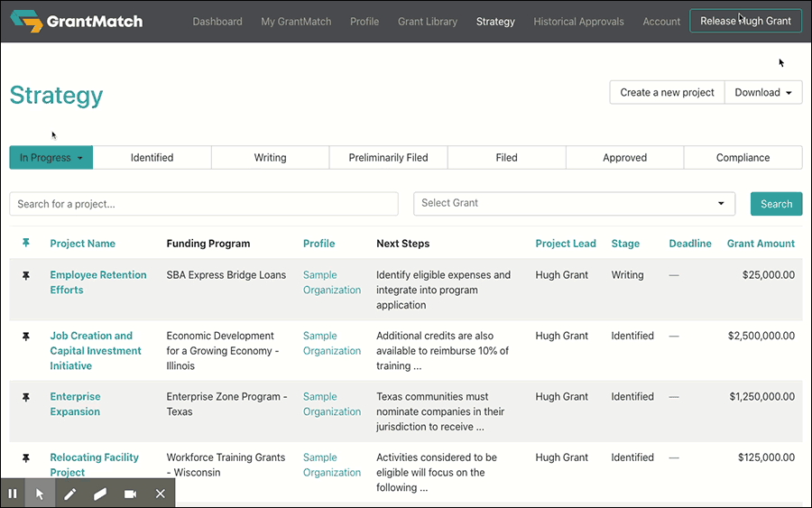Select the pen drawing tool

69,494
